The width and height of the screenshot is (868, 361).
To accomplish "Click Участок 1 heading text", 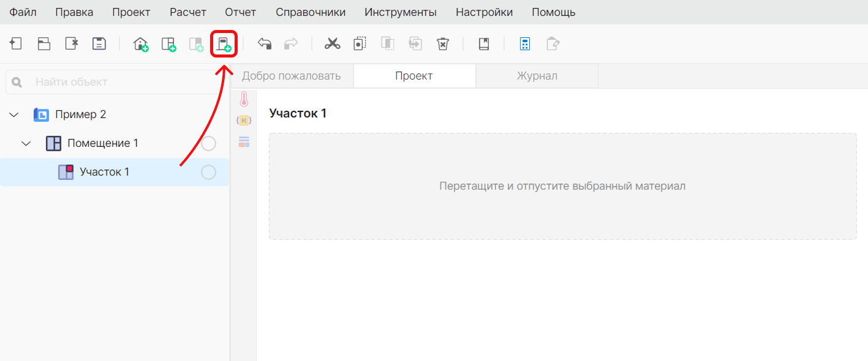I will [298, 113].
